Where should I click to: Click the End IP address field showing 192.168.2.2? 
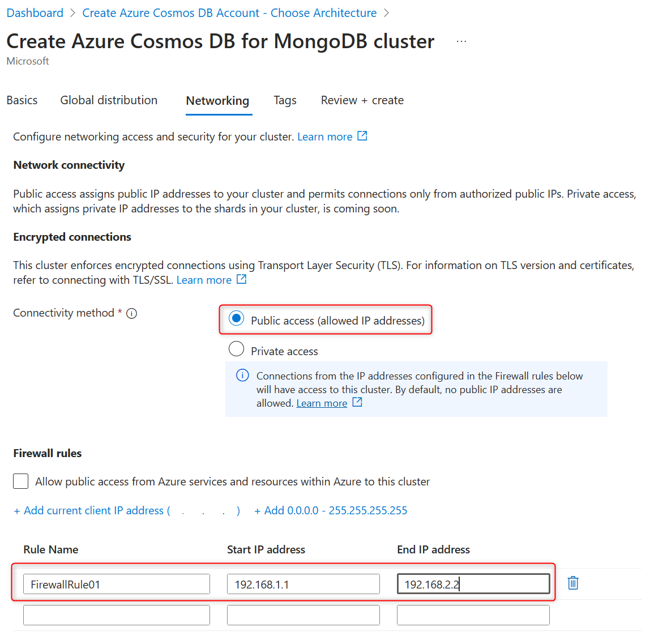(473, 583)
